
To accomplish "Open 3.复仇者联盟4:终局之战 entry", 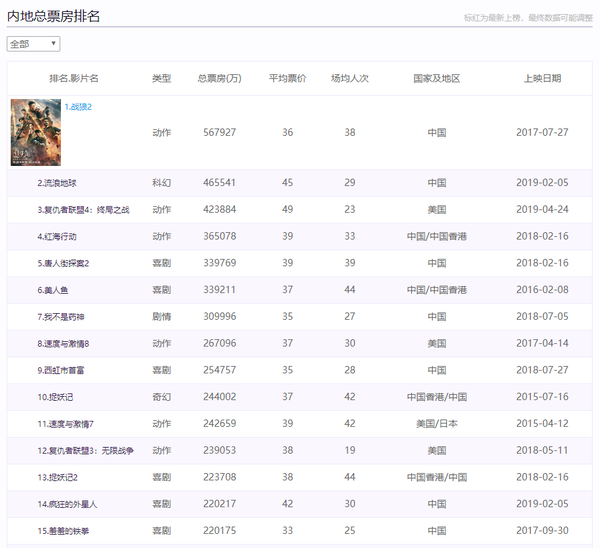I will [83, 210].
